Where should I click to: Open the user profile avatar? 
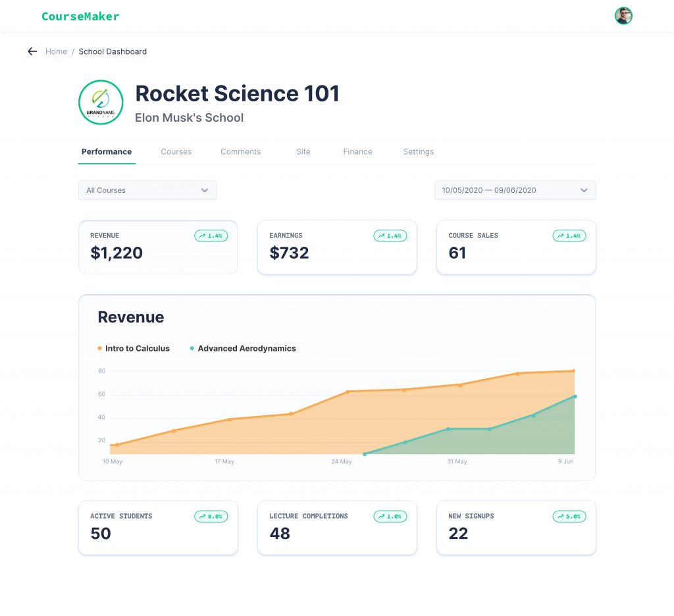point(623,15)
